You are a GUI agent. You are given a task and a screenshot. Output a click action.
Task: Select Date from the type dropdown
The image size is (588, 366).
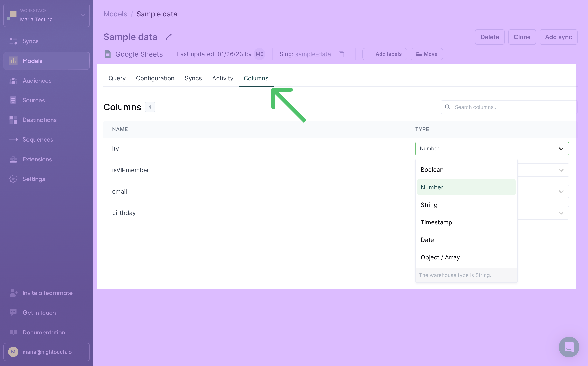pos(427,240)
